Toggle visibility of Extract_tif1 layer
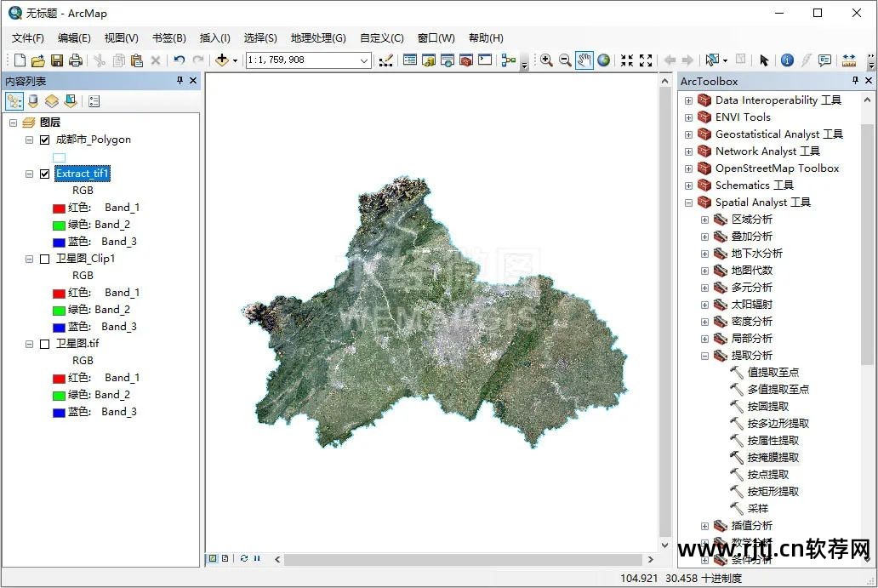 (45, 174)
